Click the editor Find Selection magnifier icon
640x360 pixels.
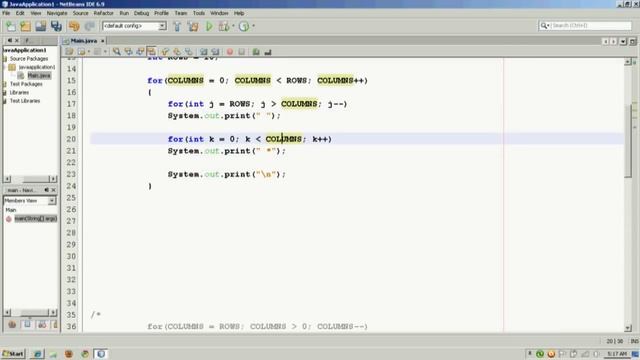click(117, 51)
